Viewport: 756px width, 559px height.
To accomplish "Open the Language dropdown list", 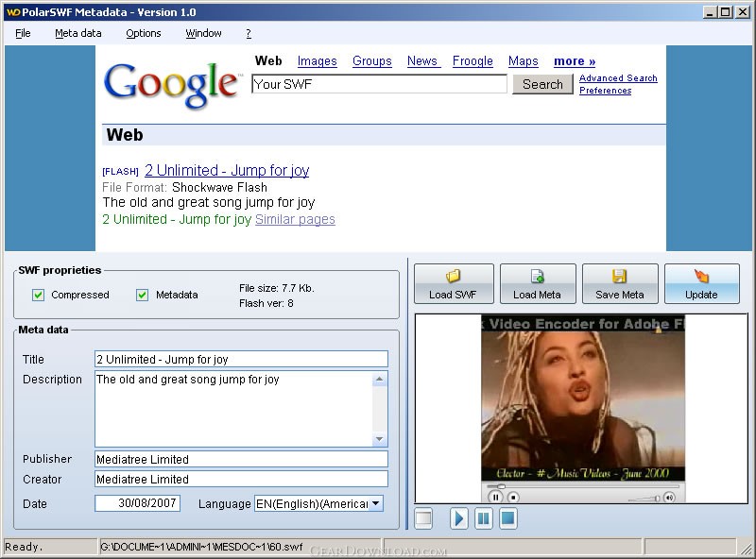I will coord(376,503).
